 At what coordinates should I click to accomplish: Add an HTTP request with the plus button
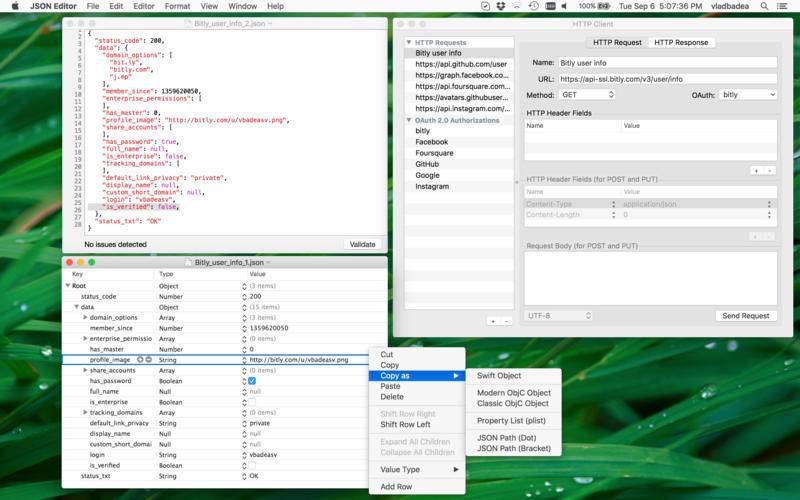pos(493,321)
